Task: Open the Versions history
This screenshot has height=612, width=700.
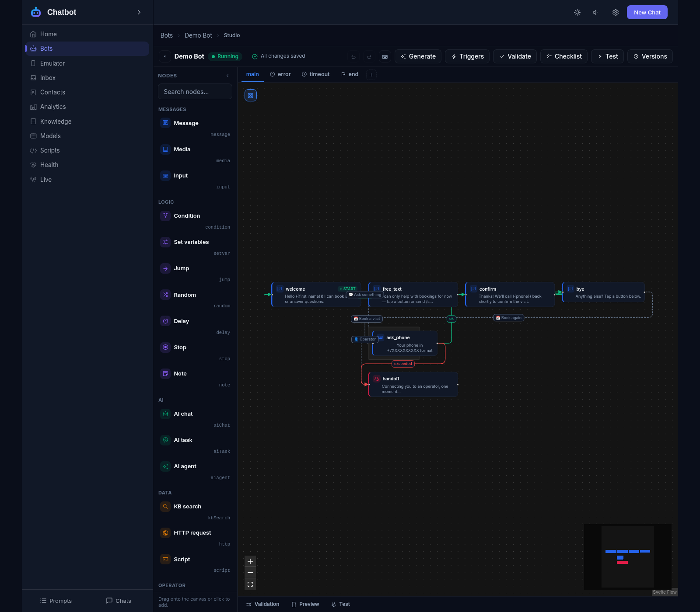Action: (650, 56)
